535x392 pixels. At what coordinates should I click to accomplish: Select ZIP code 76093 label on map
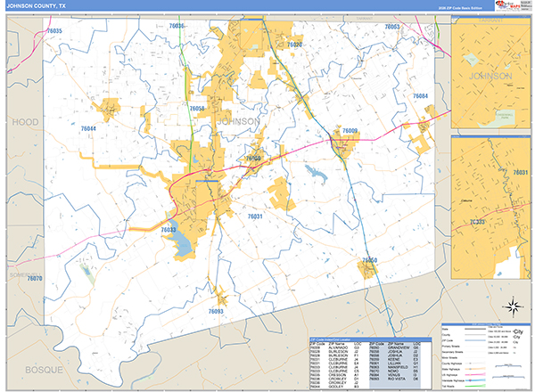216,312
